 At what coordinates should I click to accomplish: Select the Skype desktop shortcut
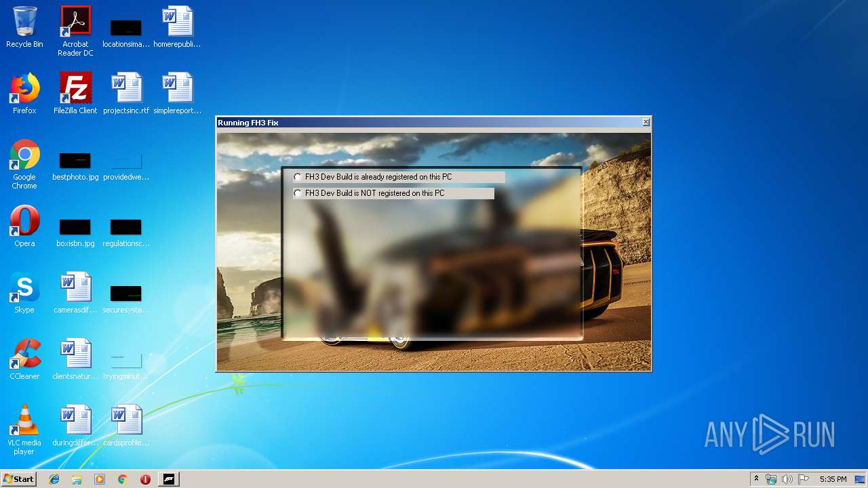coord(24,293)
